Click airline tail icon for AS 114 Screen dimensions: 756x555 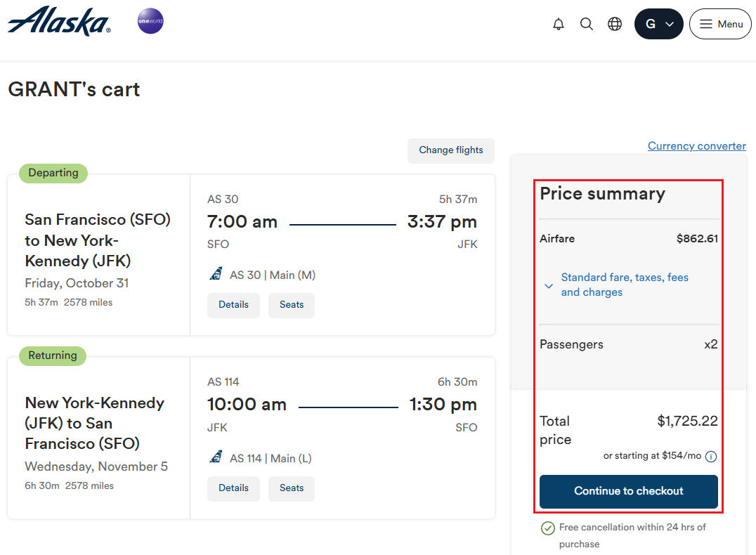coord(216,458)
